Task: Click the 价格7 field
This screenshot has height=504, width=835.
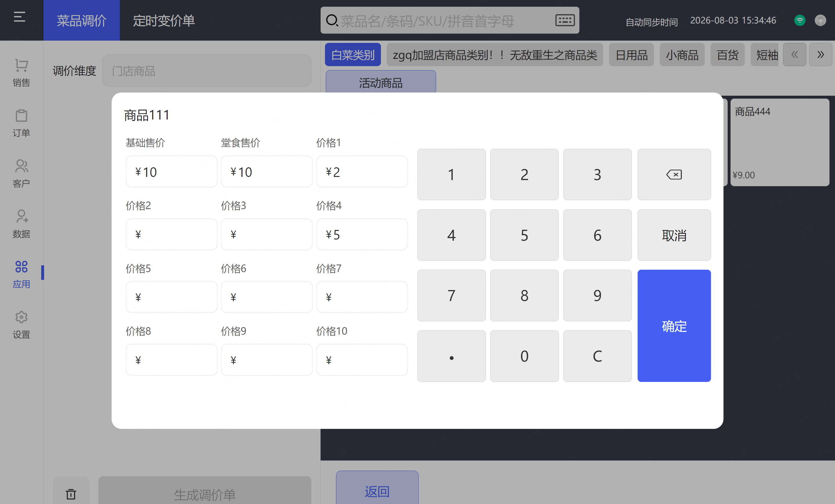Action: (362, 297)
